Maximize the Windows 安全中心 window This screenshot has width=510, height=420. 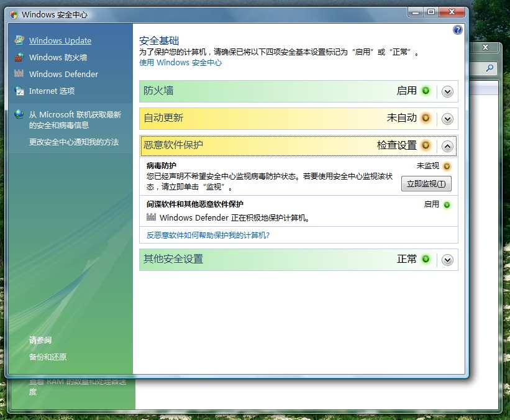coord(431,12)
